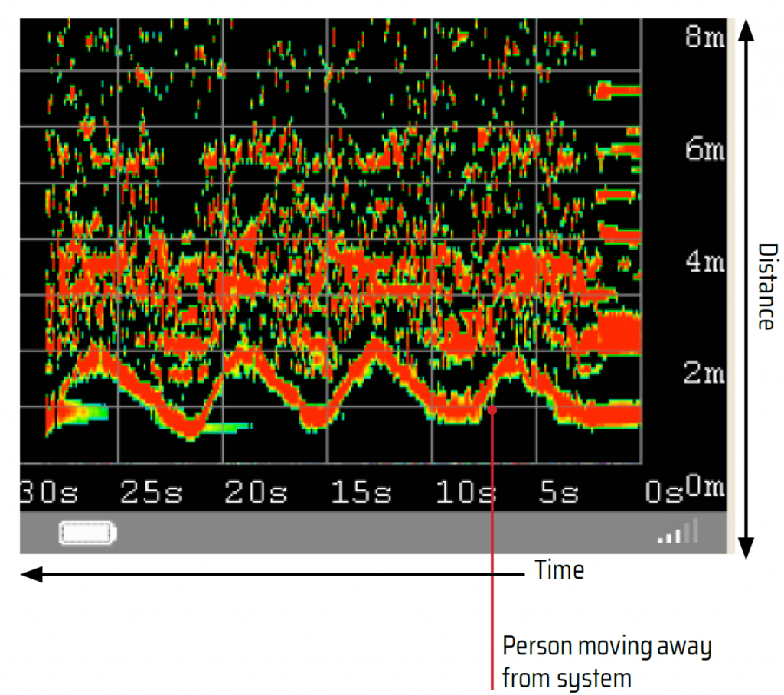
Task: Select the 4m distance label
Action: 704,262
